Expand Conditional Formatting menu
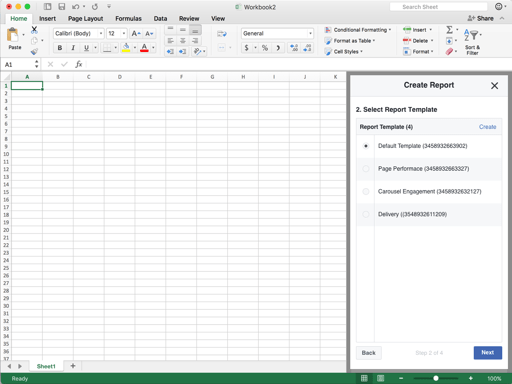Image resolution: width=512 pixels, height=384 pixels. tap(358, 30)
